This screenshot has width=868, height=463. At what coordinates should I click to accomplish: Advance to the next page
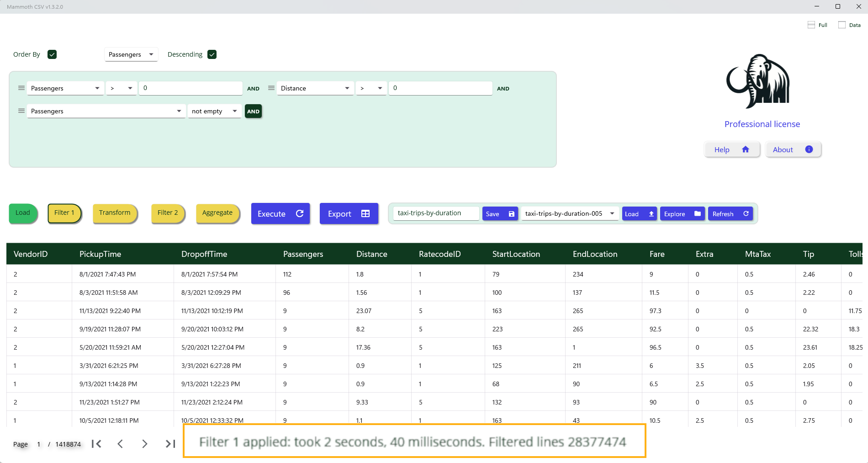click(x=145, y=444)
